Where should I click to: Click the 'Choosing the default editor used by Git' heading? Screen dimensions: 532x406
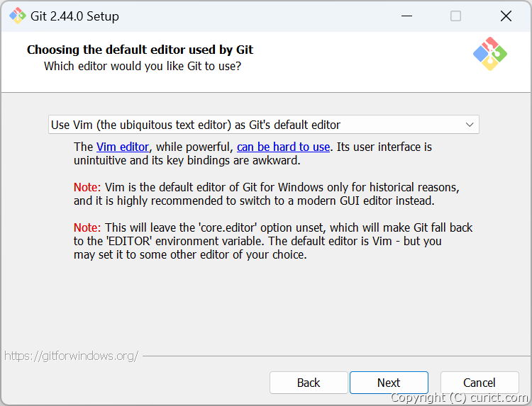[x=140, y=50]
